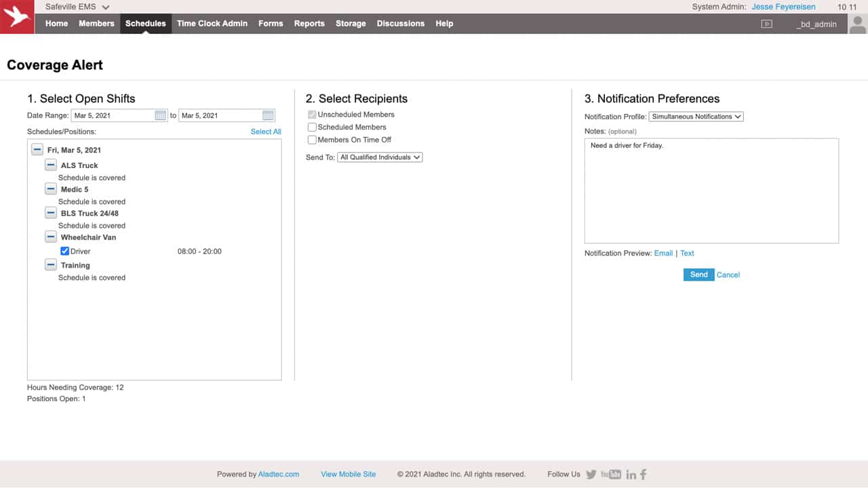Enable the Scheduled Members checkbox
This screenshot has height=488, width=868.
point(312,127)
